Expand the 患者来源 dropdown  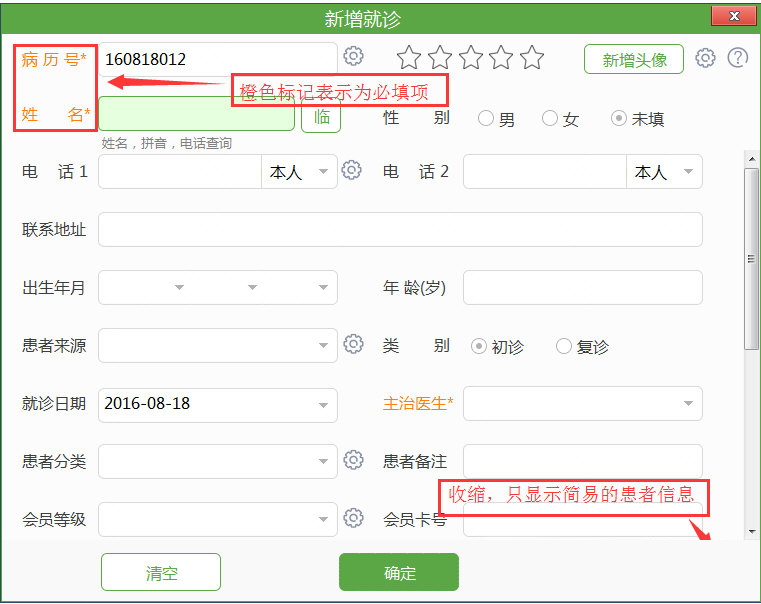pos(323,346)
